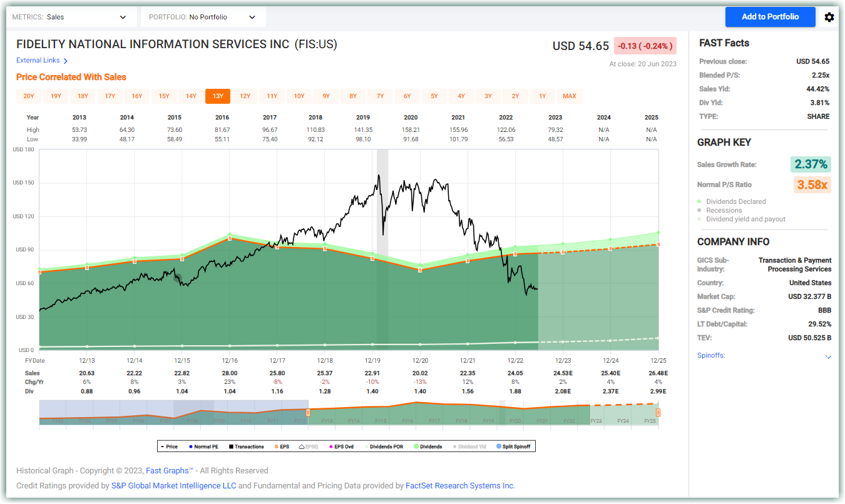Screen dimensions: 845x504
Task: Click the 2025 dividend estimate 2.99E
Action: 658,391
